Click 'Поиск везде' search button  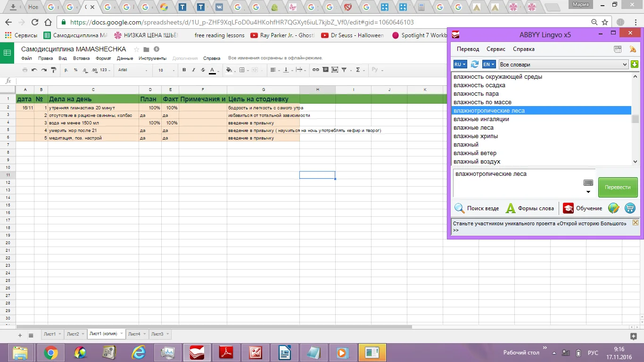pyautogui.click(x=477, y=208)
